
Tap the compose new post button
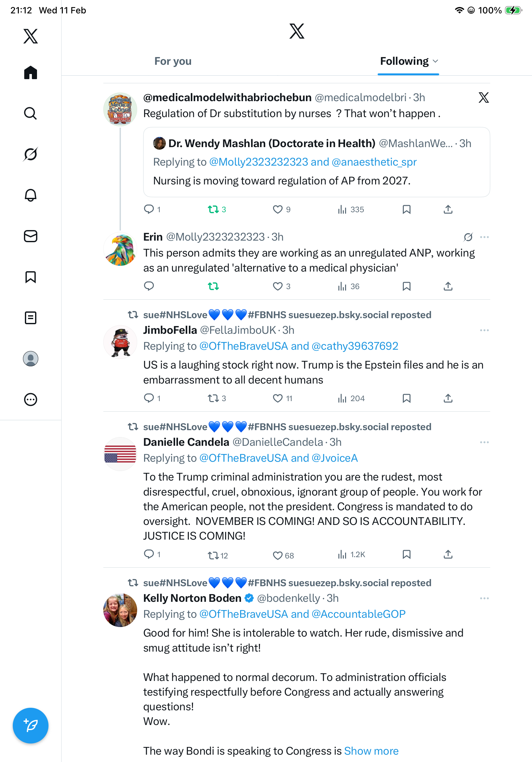tap(31, 726)
